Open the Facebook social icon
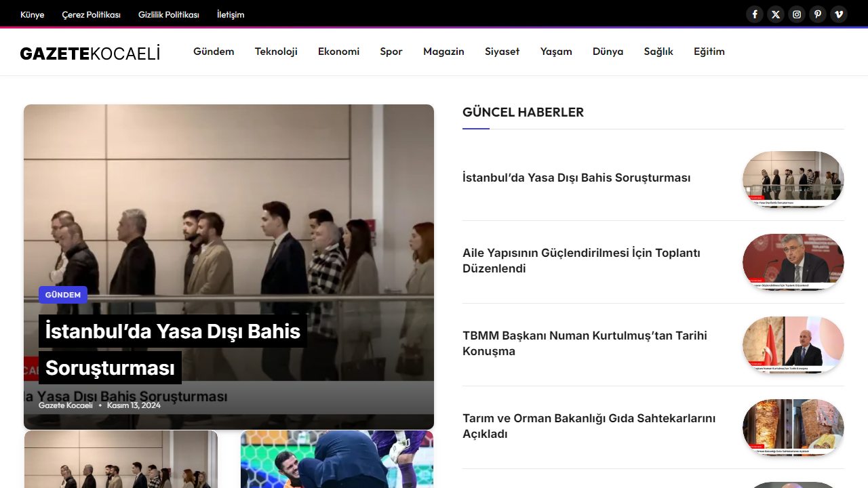Viewport: 868px width, 488px height. pos(755,14)
